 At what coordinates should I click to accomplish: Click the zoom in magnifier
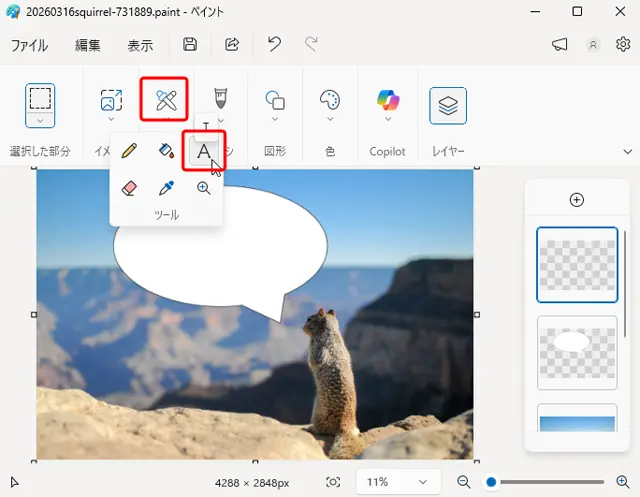(623, 482)
